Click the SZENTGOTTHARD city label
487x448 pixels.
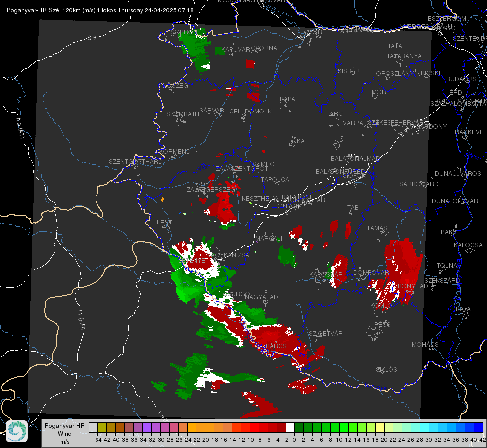tap(136, 162)
